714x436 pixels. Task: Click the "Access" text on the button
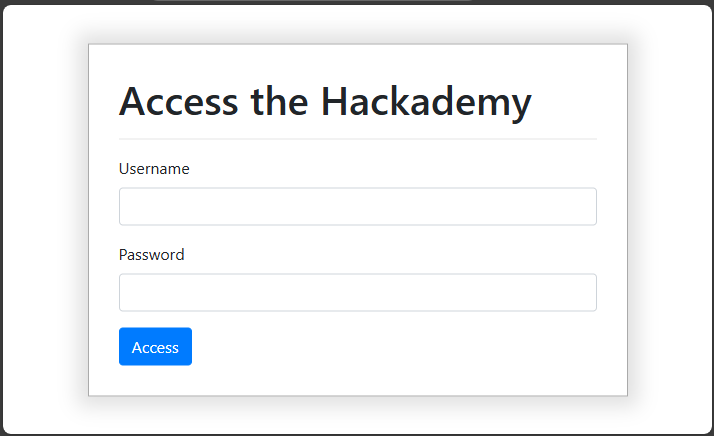(155, 347)
